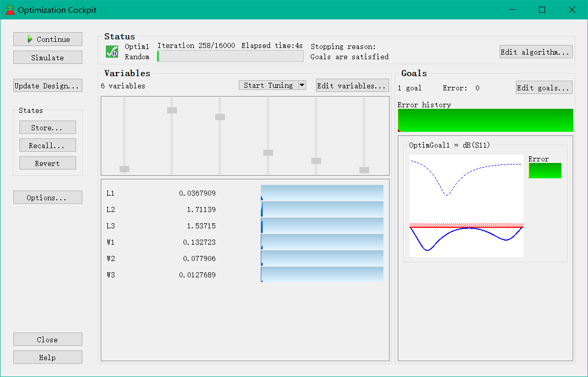Open Update Design dialog
Viewport: 588px width, 377px height.
48,86
